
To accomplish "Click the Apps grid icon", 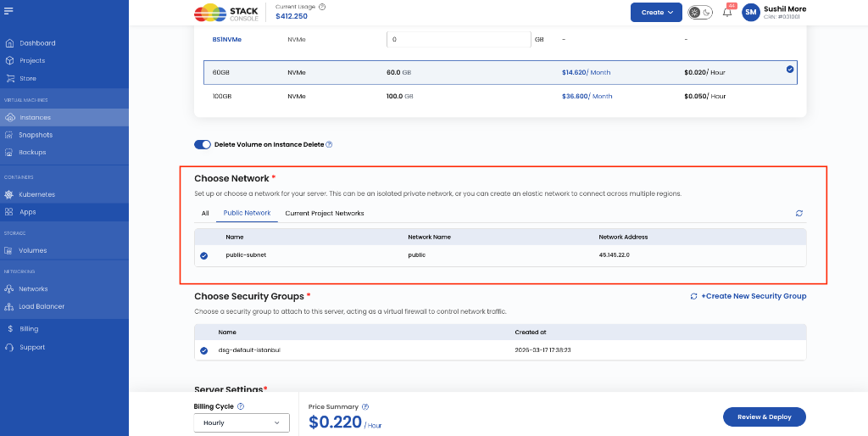I will 8,211.
